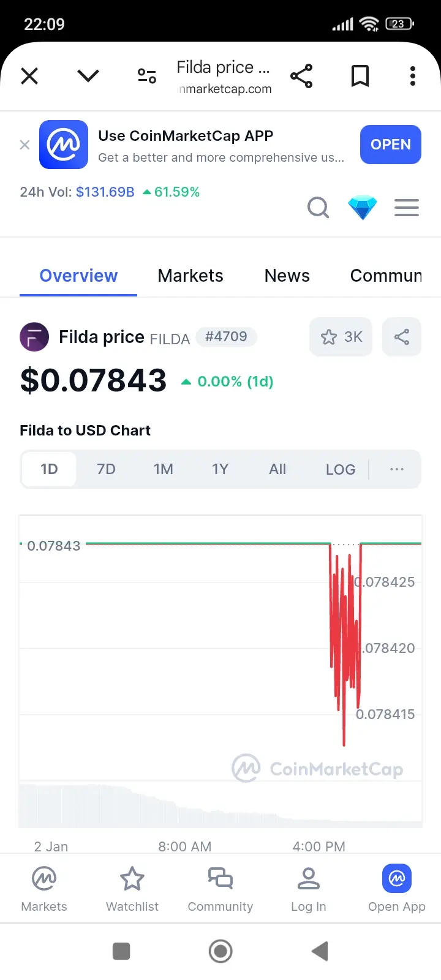Expand browser tab chevron down
Screen dimensions: 441x980
88,76
